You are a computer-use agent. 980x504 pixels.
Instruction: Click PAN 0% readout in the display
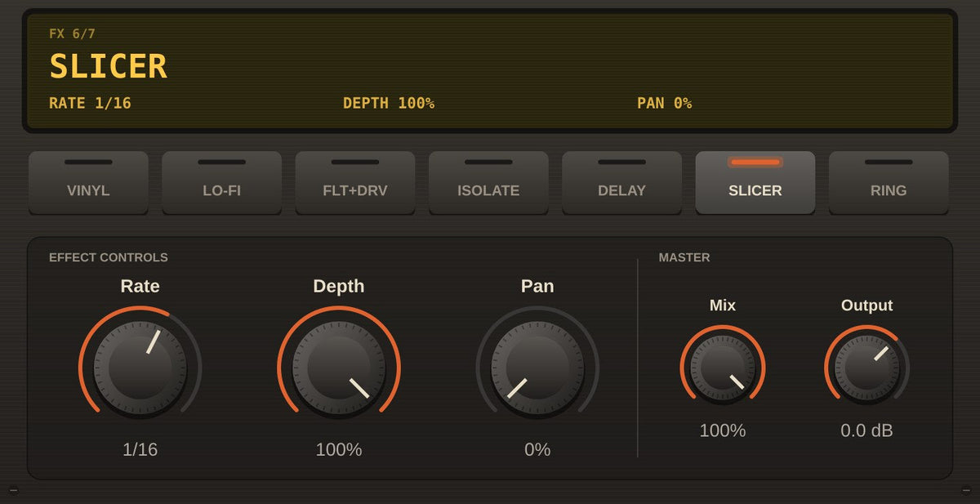point(665,103)
